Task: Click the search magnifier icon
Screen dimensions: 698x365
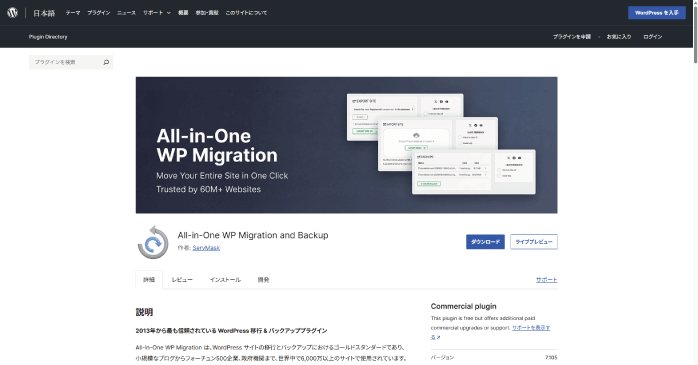Action: click(106, 62)
